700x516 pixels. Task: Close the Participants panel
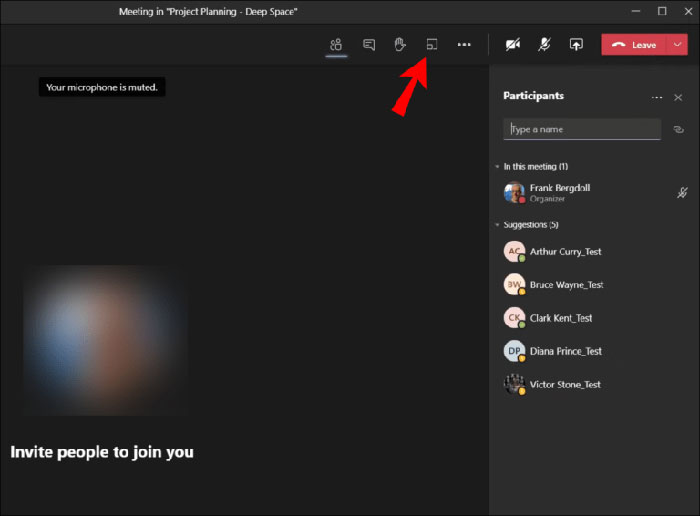(678, 97)
